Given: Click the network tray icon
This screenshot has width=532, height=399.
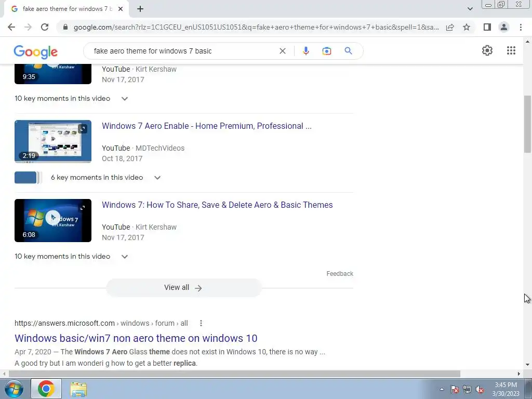Looking at the screenshot, I should click(x=467, y=390).
